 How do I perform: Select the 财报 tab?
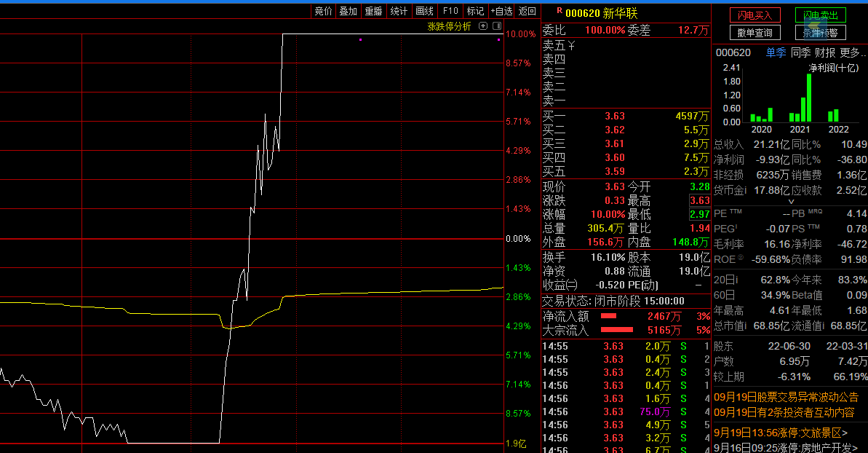point(824,52)
